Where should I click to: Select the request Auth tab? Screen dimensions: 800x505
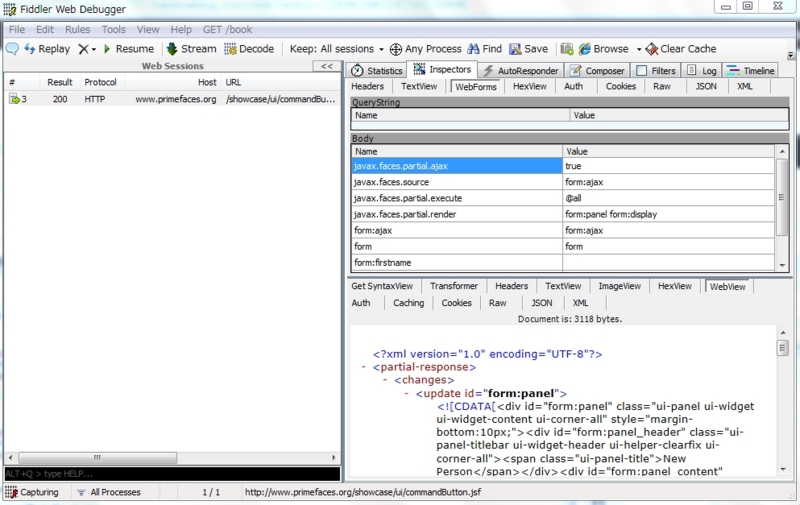point(573,87)
